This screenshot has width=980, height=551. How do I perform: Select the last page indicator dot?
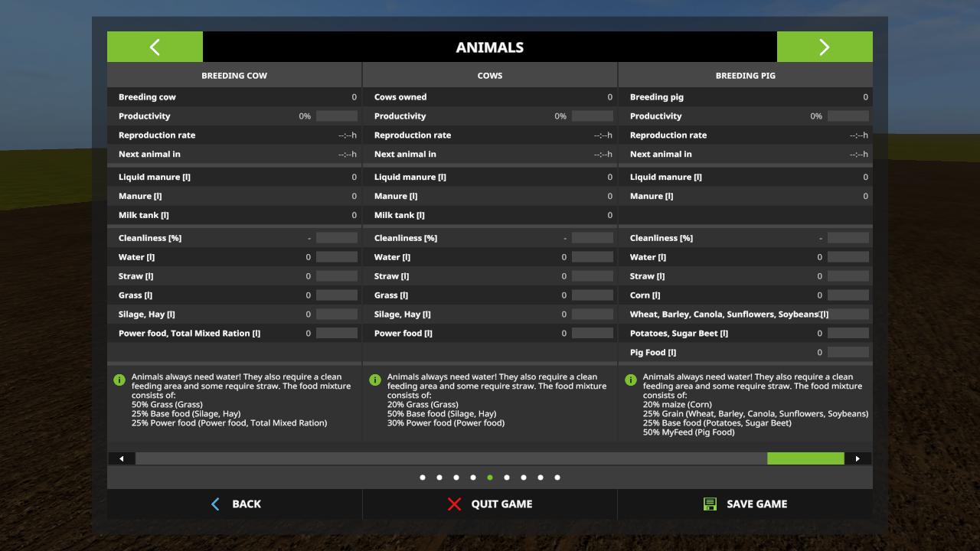click(x=557, y=478)
